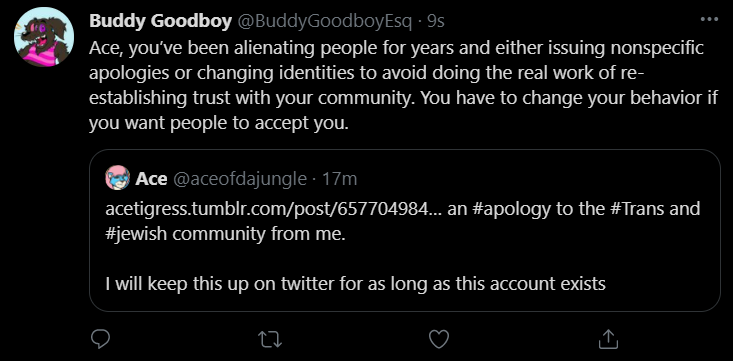
Task: Follow the acetigress.tumblr.com post link
Action: 273,209
